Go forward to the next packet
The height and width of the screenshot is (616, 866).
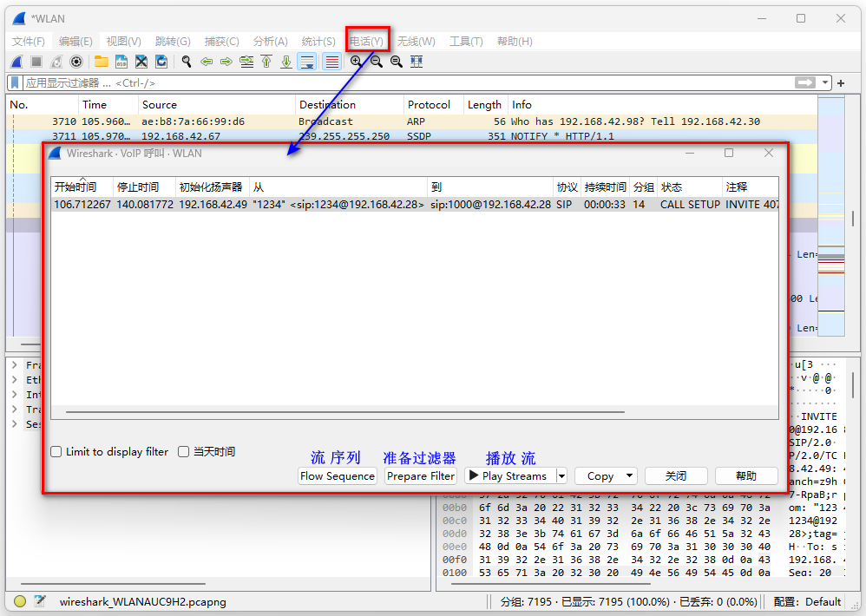[x=226, y=62]
